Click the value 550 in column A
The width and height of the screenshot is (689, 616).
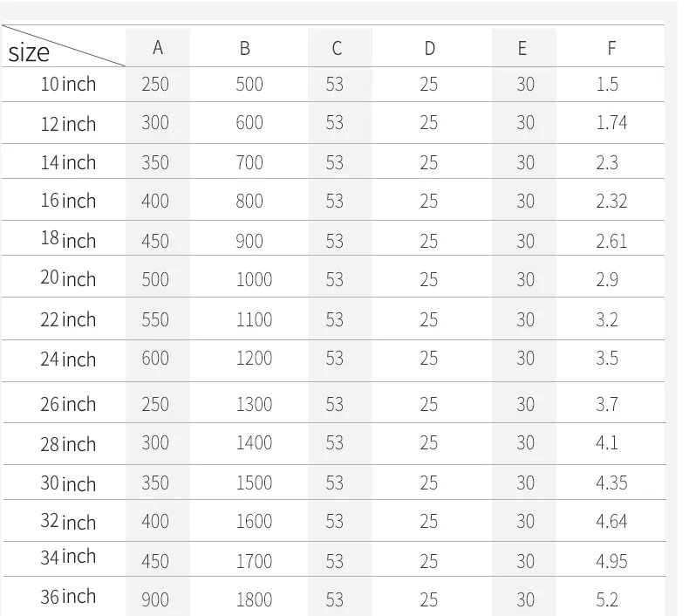pos(155,320)
